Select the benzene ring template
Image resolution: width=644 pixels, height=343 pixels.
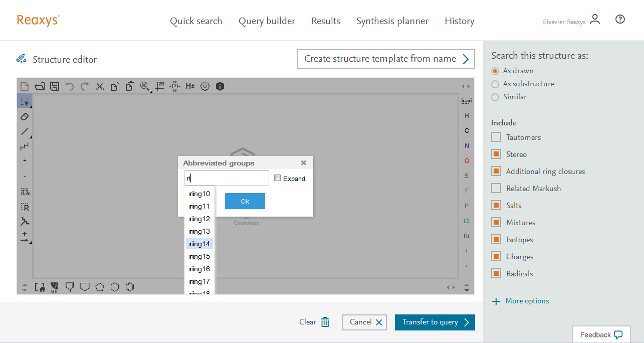tap(130, 287)
